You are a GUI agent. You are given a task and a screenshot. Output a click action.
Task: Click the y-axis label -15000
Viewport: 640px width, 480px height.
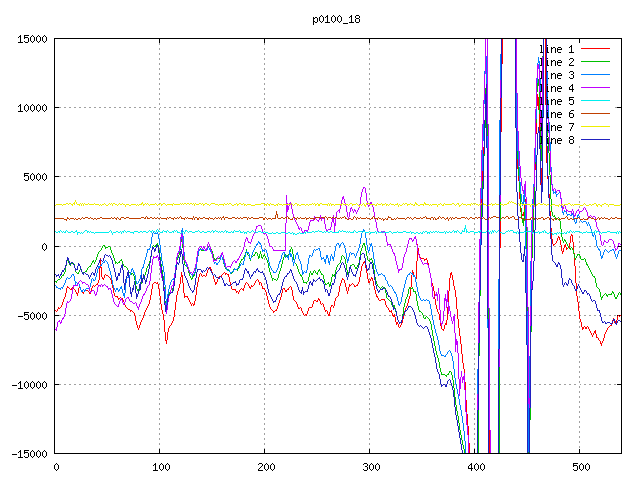[29, 454]
